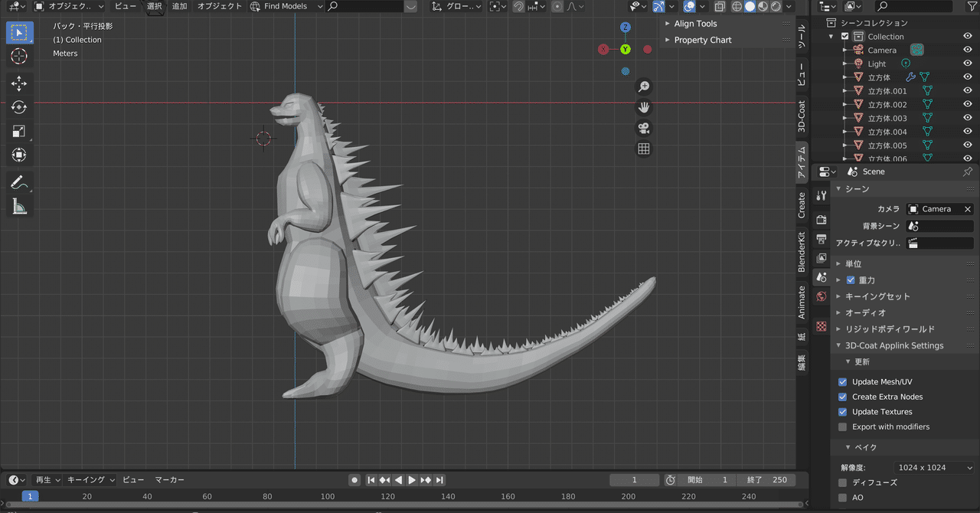
Task: Switch to the BlenderKit sidebar tab
Action: coord(802,251)
